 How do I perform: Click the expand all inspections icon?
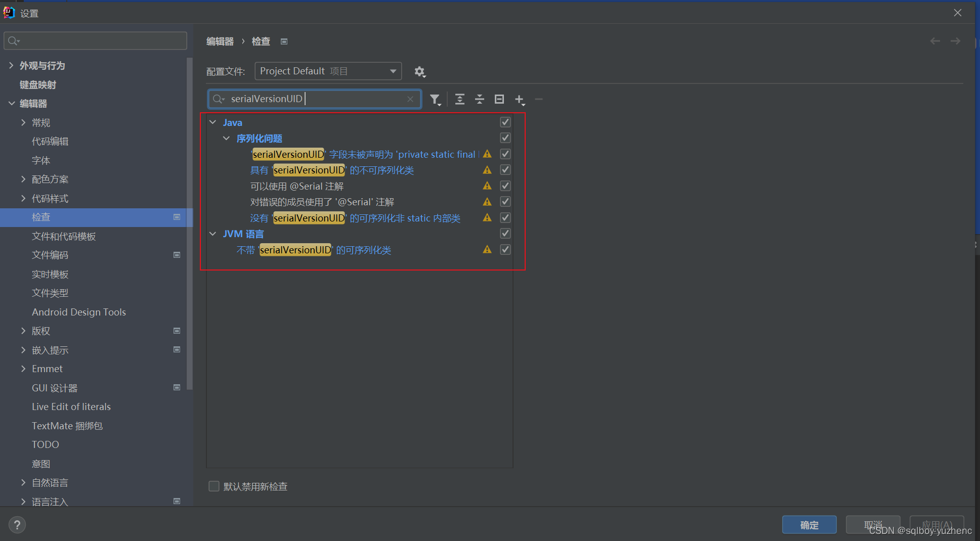coord(459,99)
